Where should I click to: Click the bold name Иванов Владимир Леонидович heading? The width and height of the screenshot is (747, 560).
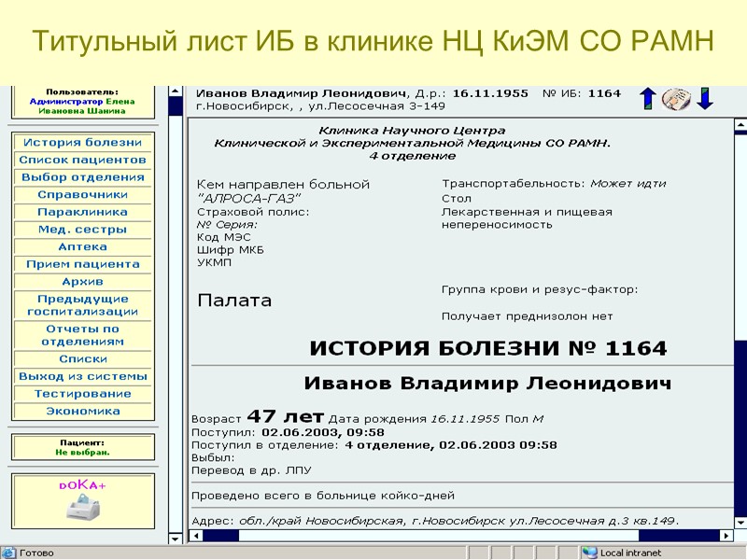[x=487, y=384]
